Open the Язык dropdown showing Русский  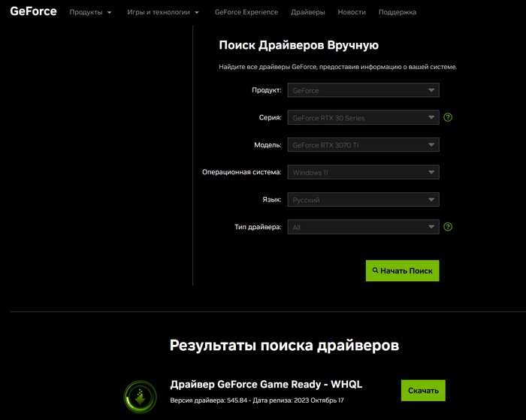click(x=363, y=200)
